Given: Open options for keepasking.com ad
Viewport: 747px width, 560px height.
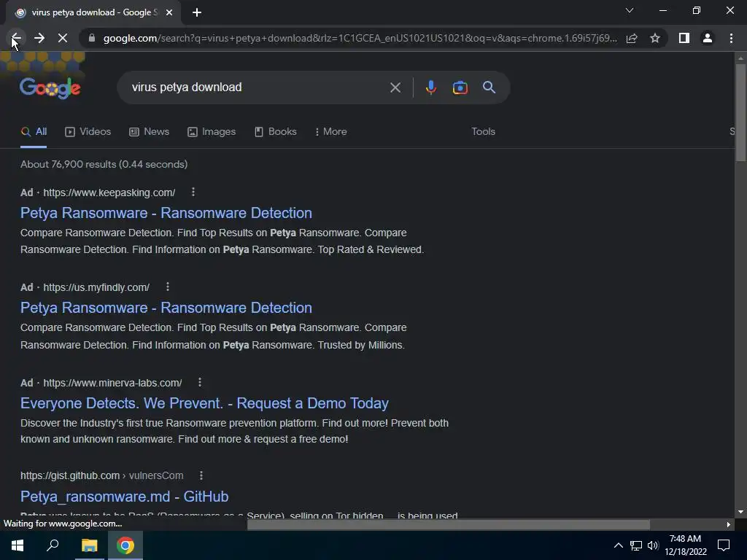Looking at the screenshot, I should [193, 192].
